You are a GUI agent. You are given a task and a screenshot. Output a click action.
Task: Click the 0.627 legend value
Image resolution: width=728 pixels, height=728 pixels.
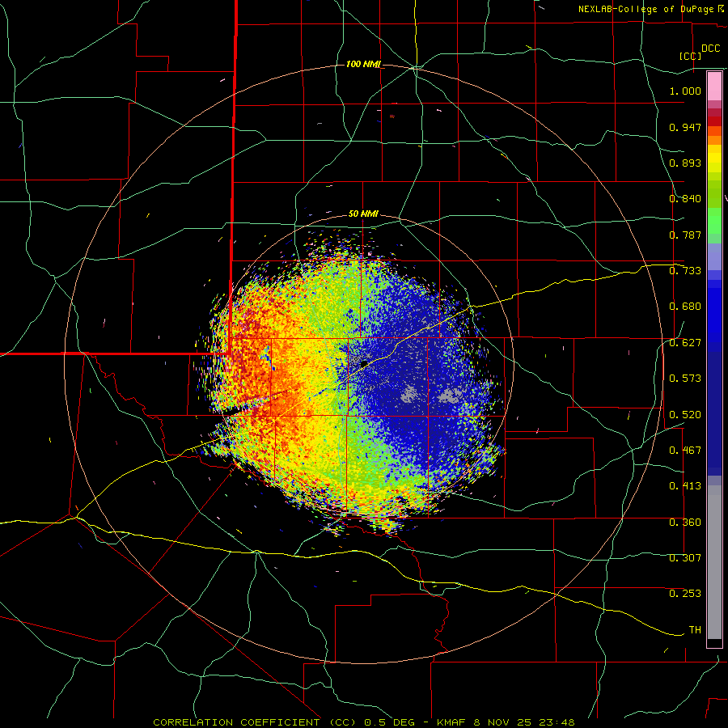click(685, 343)
